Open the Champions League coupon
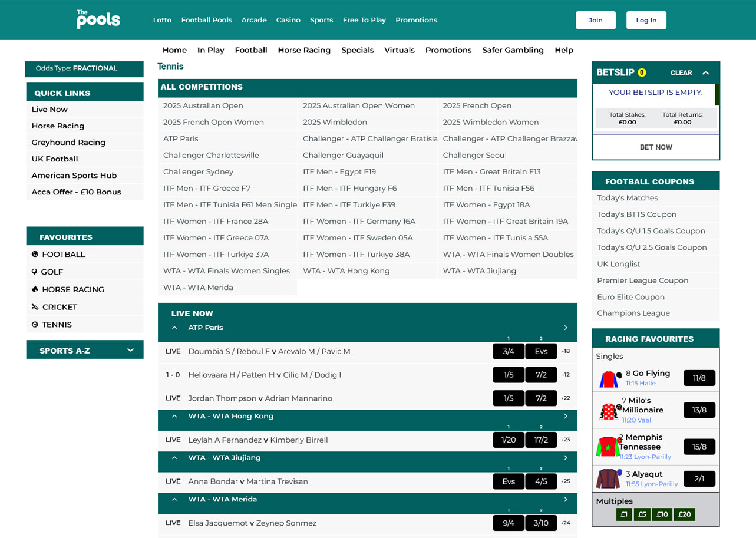This screenshot has height=538, width=756. pyautogui.click(x=633, y=313)
